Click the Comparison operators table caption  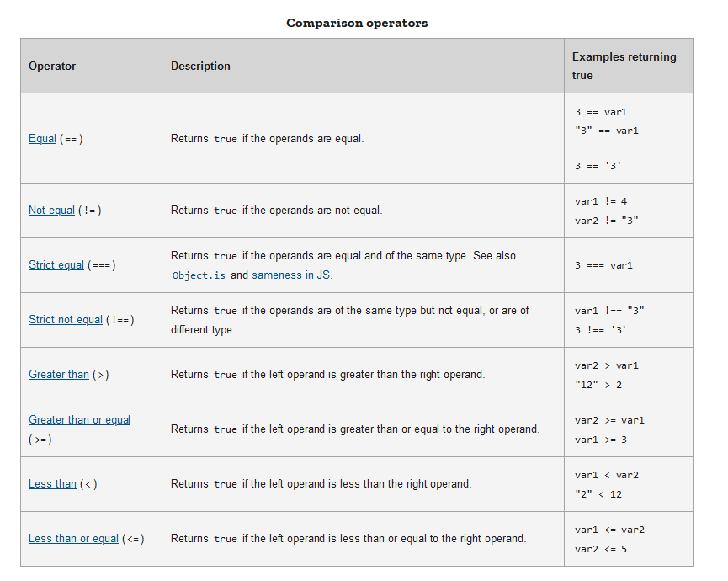(x=357, y=24)
